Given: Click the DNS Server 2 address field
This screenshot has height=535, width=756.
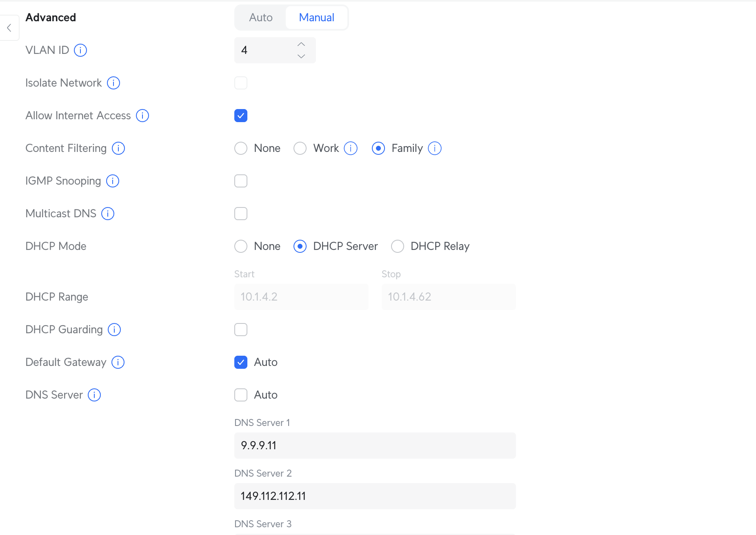Looking at the screenshot, I should tap(375, 496).
